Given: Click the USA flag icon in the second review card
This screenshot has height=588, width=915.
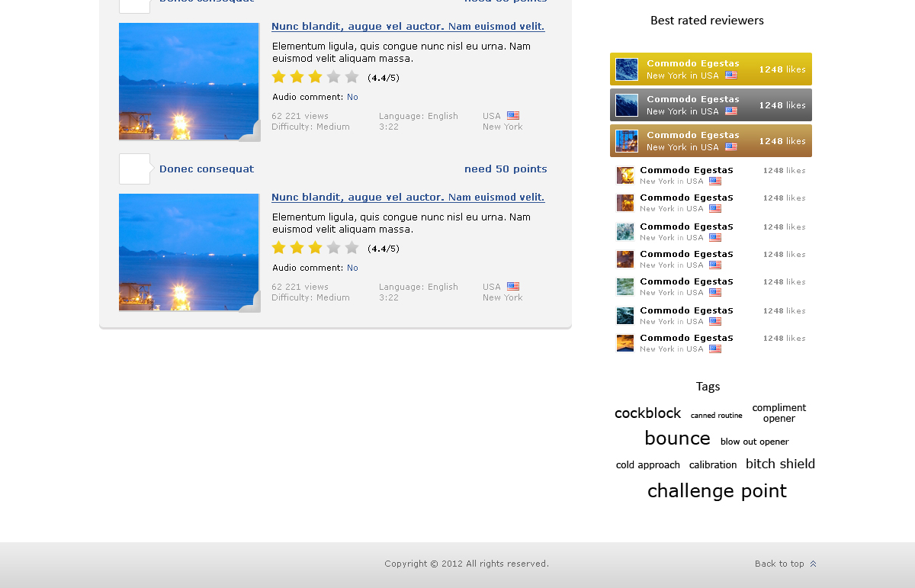Looking at the screenshot, I should coord(513,287).
